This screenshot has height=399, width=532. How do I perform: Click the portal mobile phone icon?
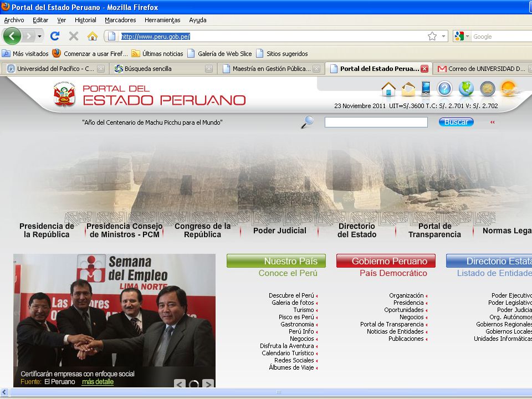point(426,89)
